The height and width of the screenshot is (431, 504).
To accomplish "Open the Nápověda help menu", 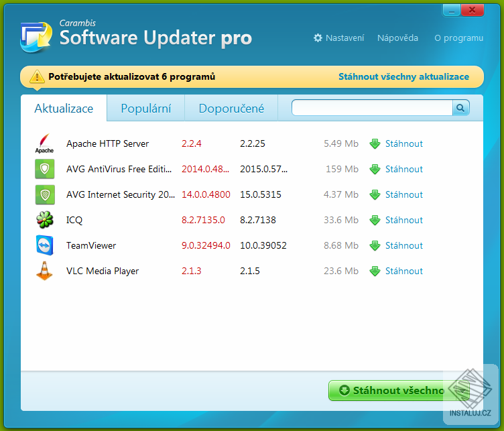I will (397, 38).
